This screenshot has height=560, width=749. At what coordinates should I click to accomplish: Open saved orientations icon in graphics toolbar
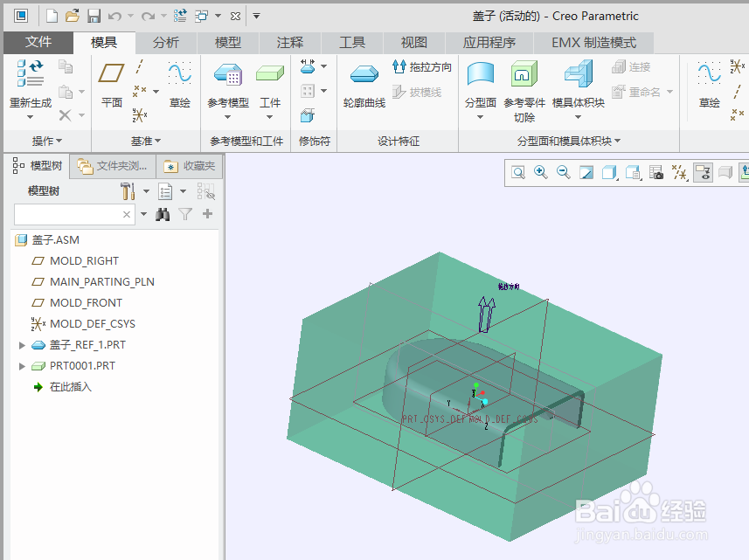[633, 172]
